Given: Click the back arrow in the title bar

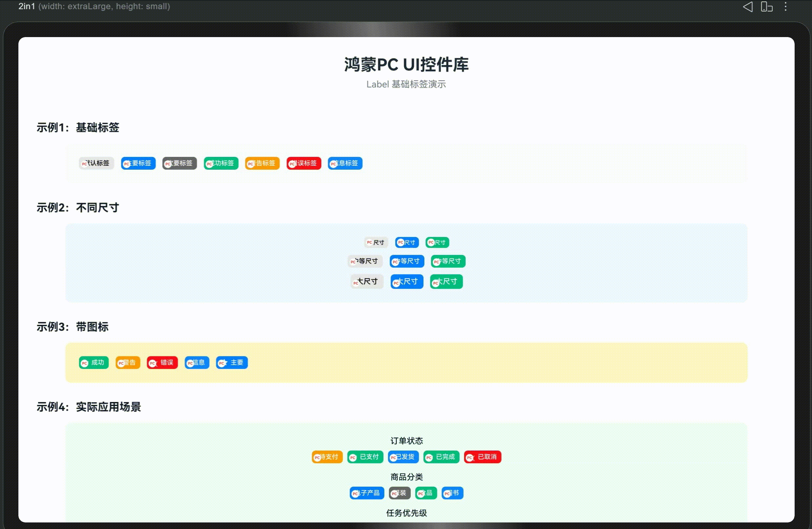Looking at the screenshot, I should [x=748, y=7].
